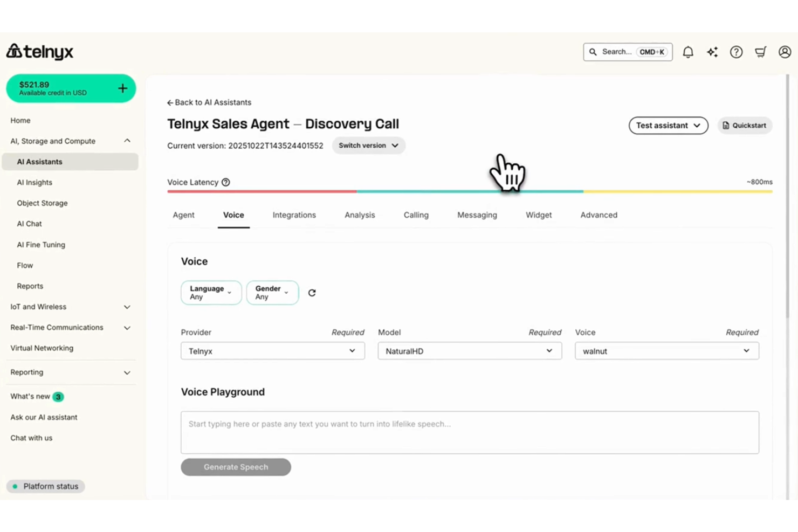798x532 pixels.
Task: Click the Voice Latency info icon
Action: [x=225, y=182]
